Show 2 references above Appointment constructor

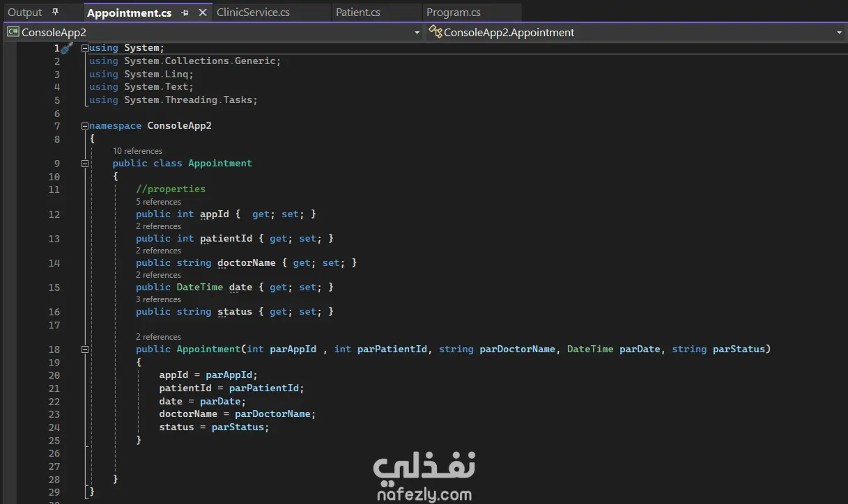[x=158, y=337]
